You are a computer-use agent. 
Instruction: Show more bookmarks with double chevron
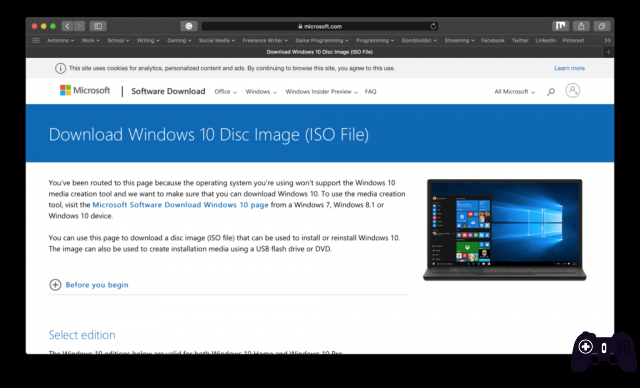(x=607, y=40)
